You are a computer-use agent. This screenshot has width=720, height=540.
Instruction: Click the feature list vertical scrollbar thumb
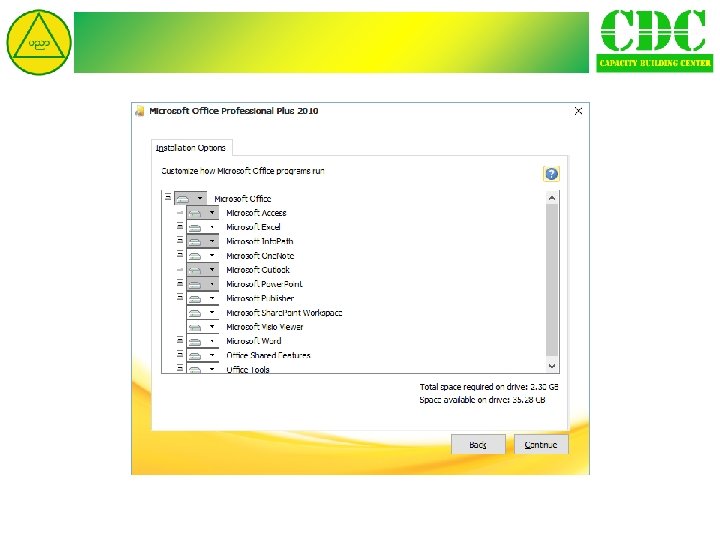552,280
